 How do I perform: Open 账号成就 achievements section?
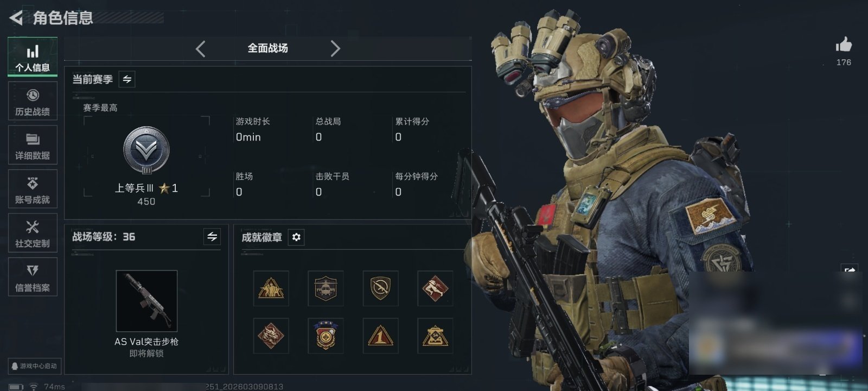(33, 190)
